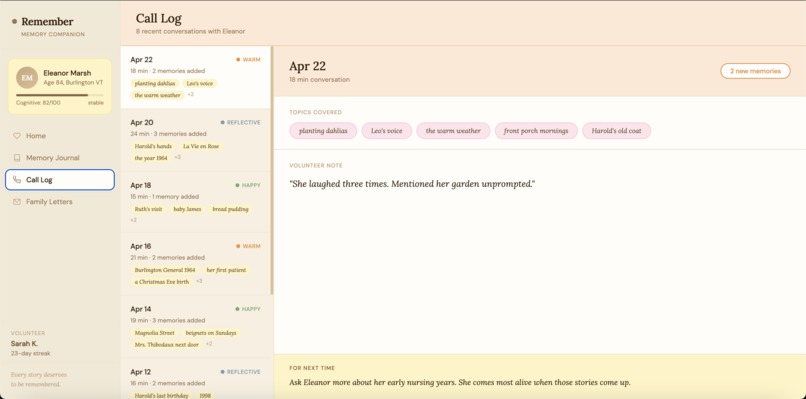Click the Eleanor Marsh name on profile card
This screenshot has height=399, width=806.
(x=67, y=73)
